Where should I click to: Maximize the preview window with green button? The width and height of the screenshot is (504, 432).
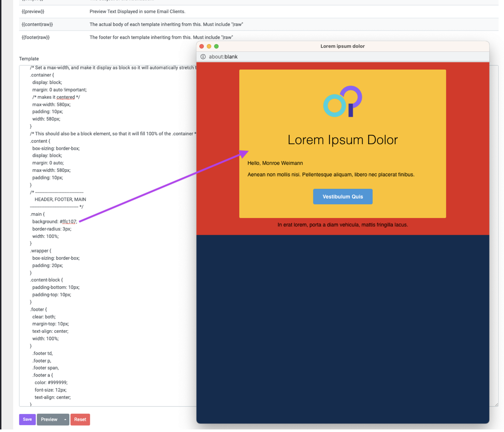tap(216, 46)
